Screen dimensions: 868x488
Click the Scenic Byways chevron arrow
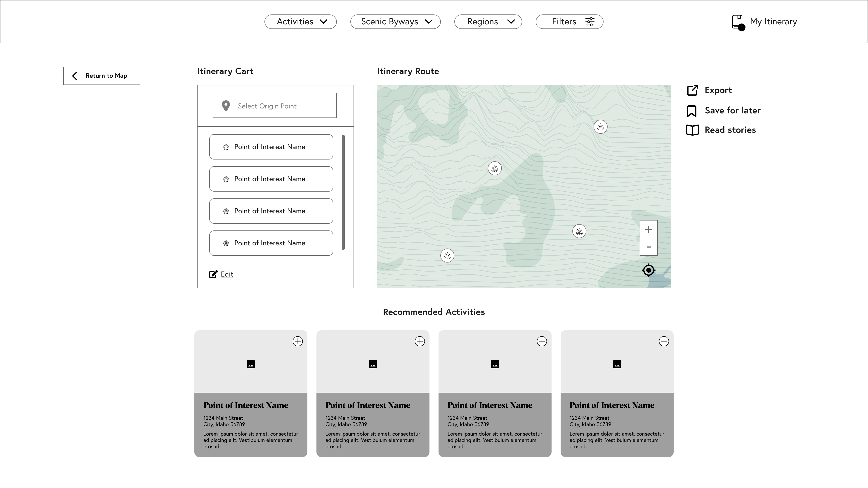(x=429, y=21)
